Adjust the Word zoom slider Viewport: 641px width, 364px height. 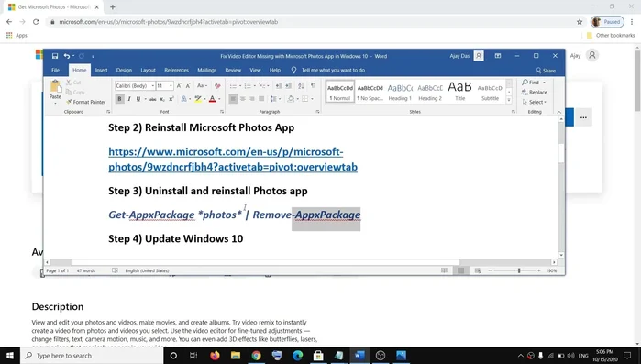[x=519, y=270]
